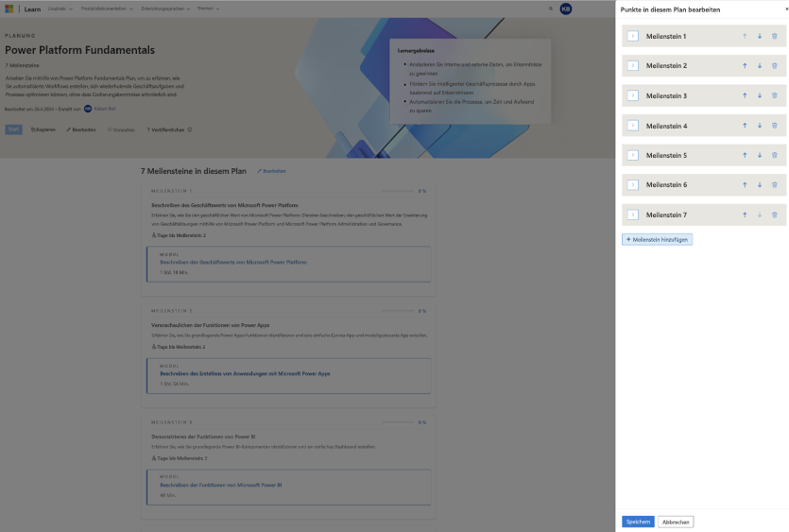Image resolution: width=789 pixels, height=532 pixels.
Task: Click Meilenstein 3 progress bar
Action: pos(399,422)
